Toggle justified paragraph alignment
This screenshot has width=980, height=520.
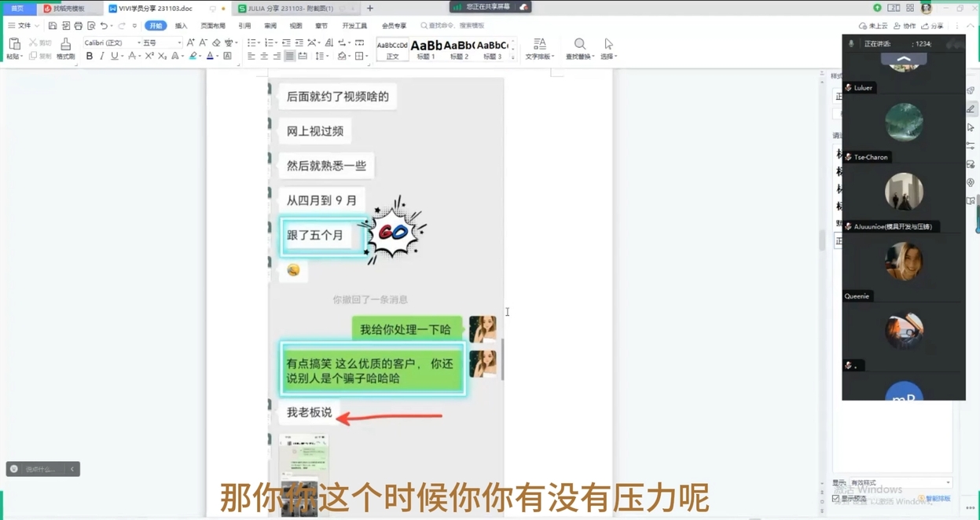tap(289, 55)
